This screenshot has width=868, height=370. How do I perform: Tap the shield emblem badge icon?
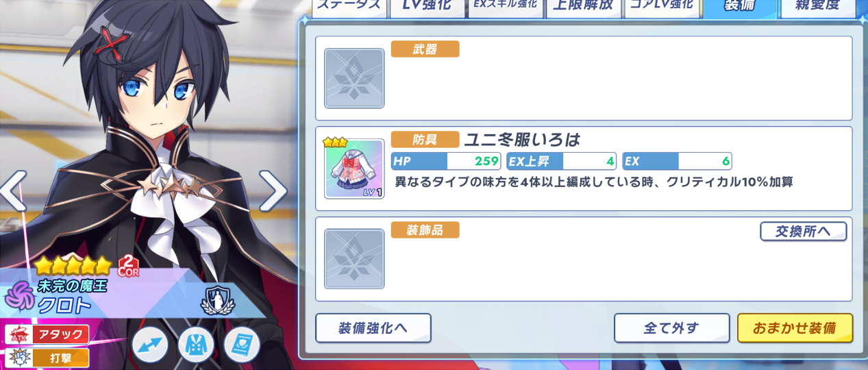click(x=216, y=299)
